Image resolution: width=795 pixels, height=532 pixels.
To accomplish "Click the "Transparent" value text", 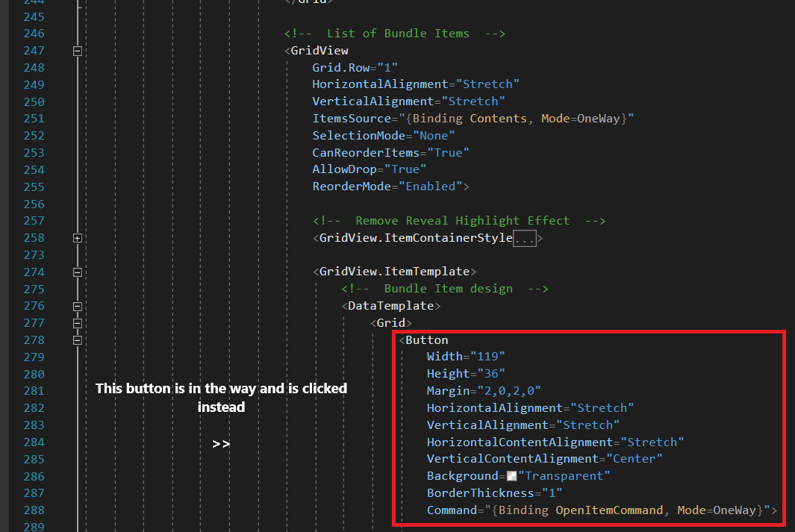I will pos(564,476).
